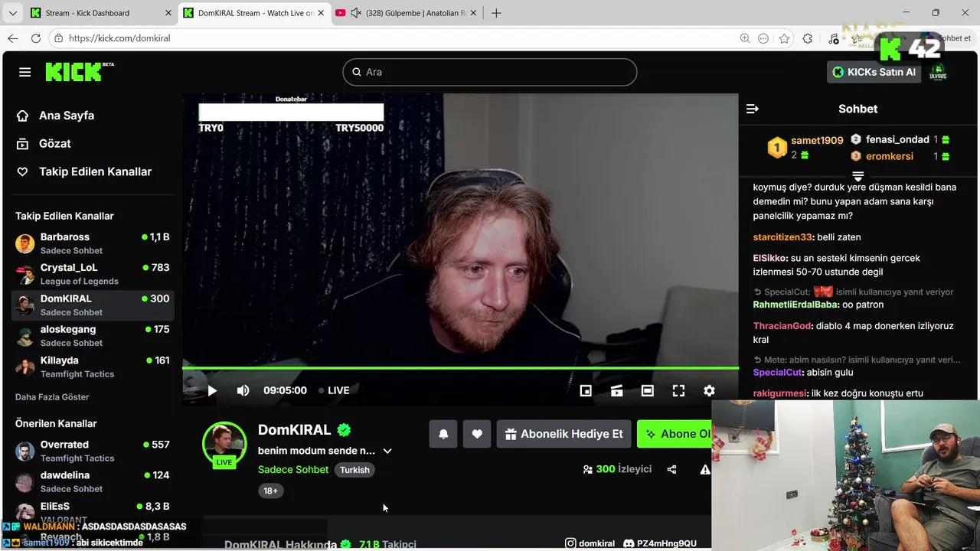The height and width of the screenshot is (551, 980).
Task: Reload the current page
Action: pos(36,38)
